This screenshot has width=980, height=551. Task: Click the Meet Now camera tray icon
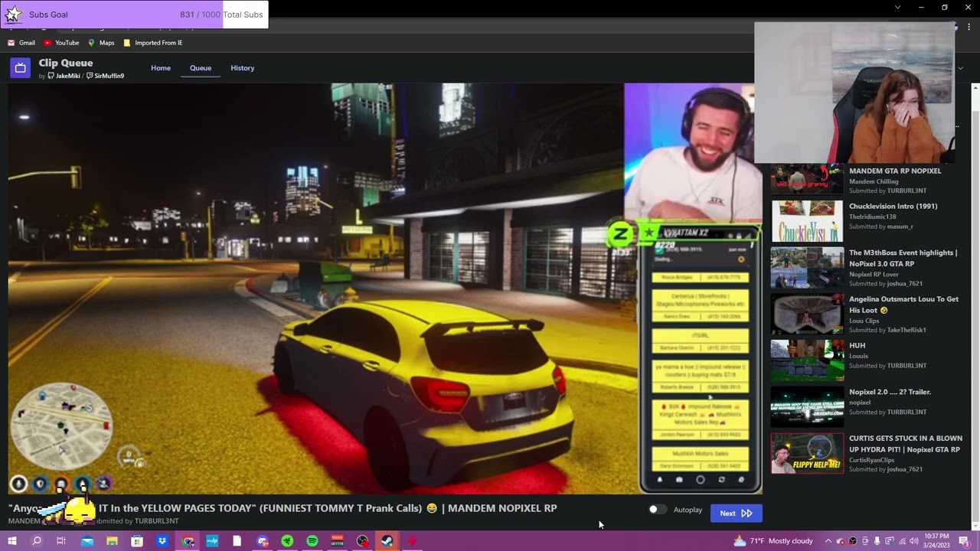point(865,541)
